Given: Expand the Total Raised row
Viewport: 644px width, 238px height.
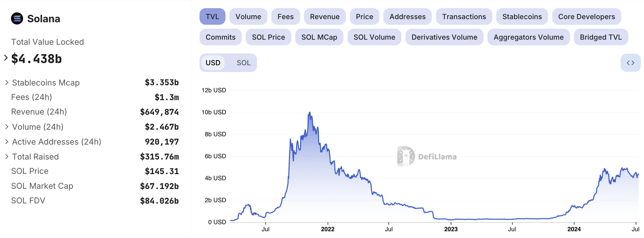Looking at the screenshot, I should click(7, 156).
